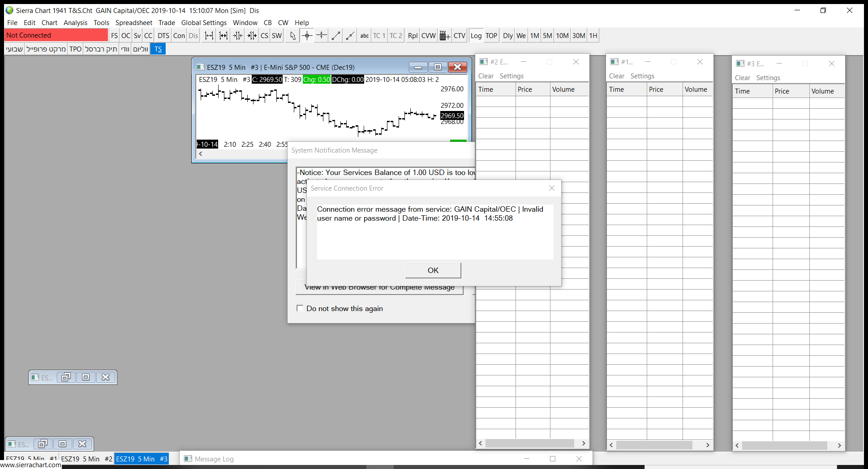Viewport: 868px width, 469px height.
Task: Open Settings in the #3 time and sales window
Action: (768, 78)
